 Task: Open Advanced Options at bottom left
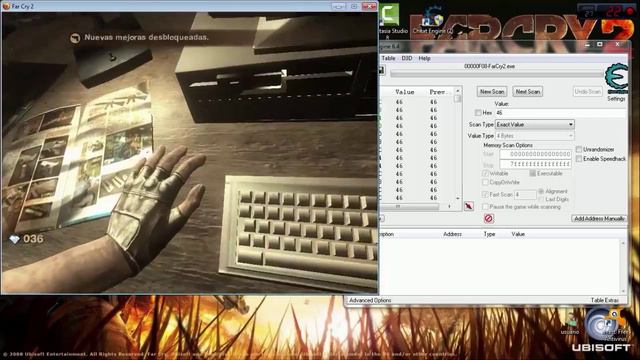point(370,300)
